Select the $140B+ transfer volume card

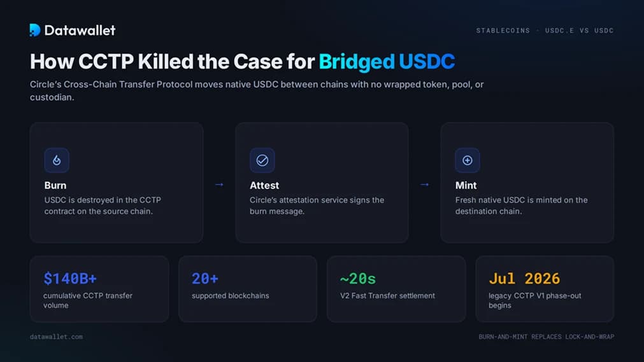click(99, 289)
